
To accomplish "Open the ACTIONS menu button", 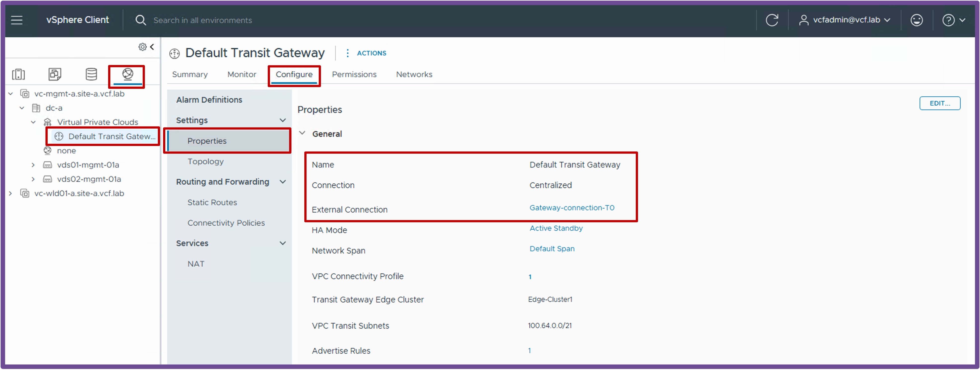I will pyautogui.click(x=371, y=53).
